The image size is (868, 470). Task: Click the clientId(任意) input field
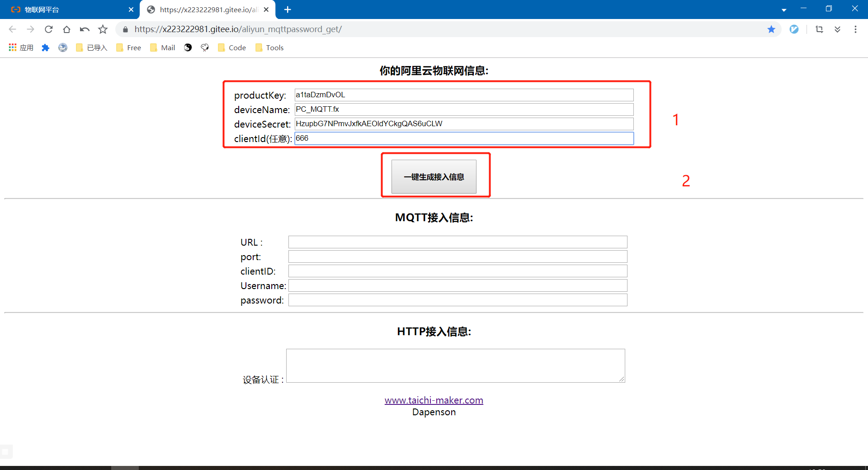[x=464, y=138]
